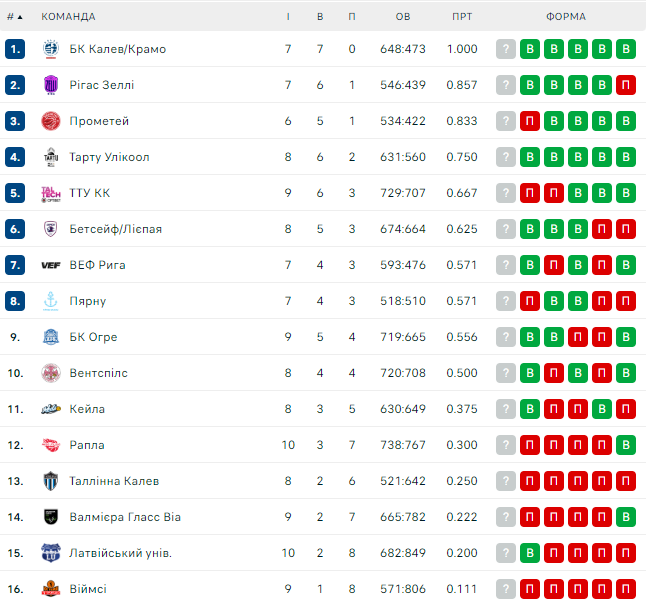This screenshot has height=606, width=652.
Task: Open the Таллінна Калев team link
Action: [x=114, y=481]
